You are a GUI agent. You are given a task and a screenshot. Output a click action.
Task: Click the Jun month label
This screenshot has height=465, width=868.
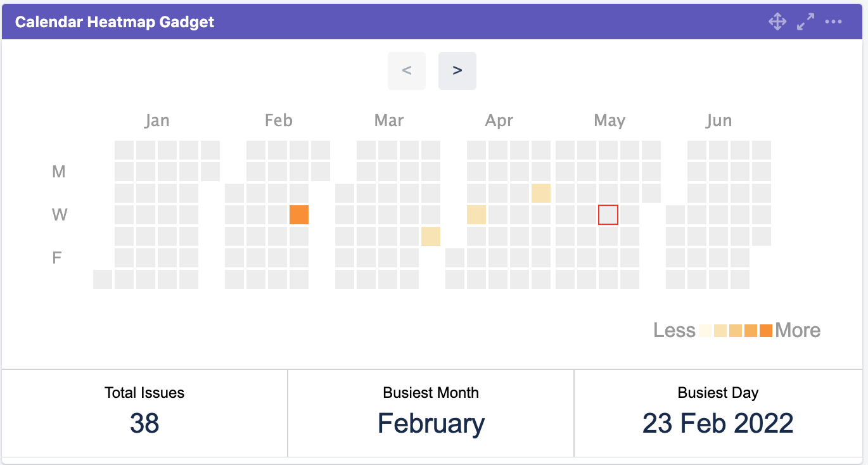tap(718, 120)
